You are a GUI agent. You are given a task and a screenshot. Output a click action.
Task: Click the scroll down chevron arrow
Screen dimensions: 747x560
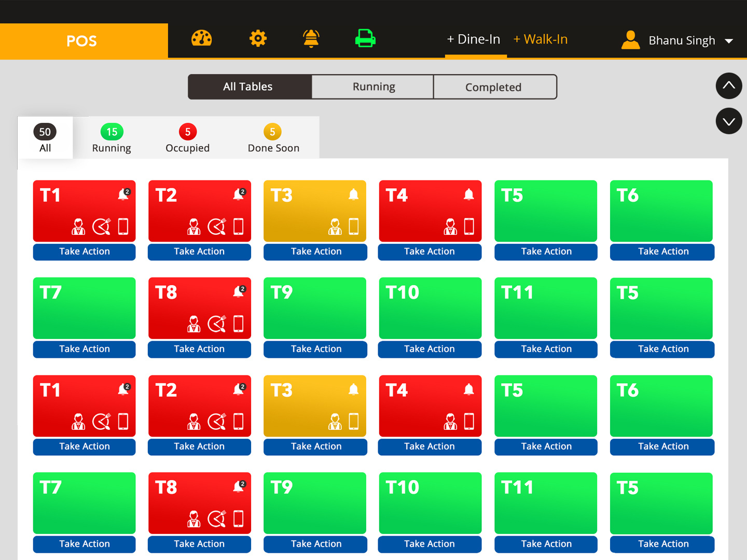click(729, 121)
